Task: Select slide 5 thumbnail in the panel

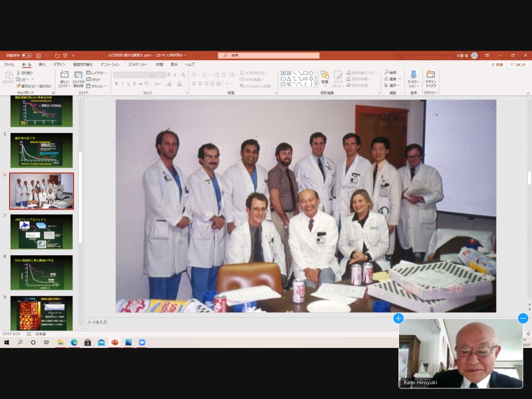Action: tap(41, 151)
